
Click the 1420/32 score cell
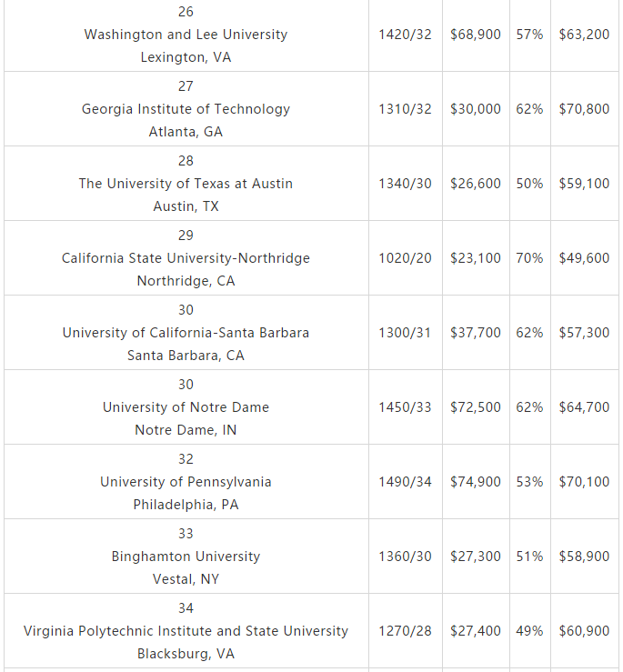click(x=405, y=35)
